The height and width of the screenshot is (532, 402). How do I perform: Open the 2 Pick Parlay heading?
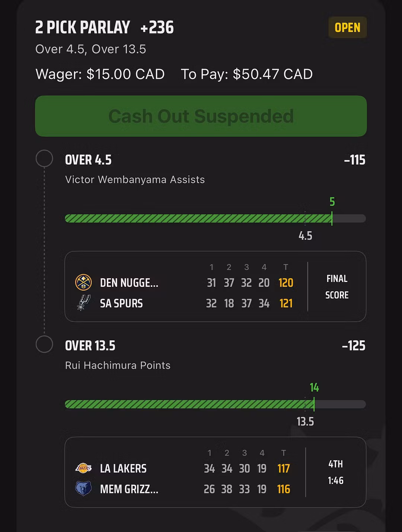click(83, 28)
